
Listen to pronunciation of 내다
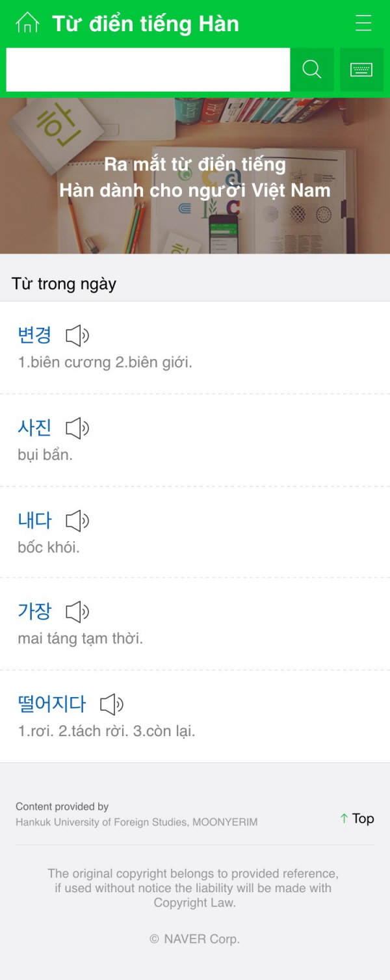pos(77,520)
